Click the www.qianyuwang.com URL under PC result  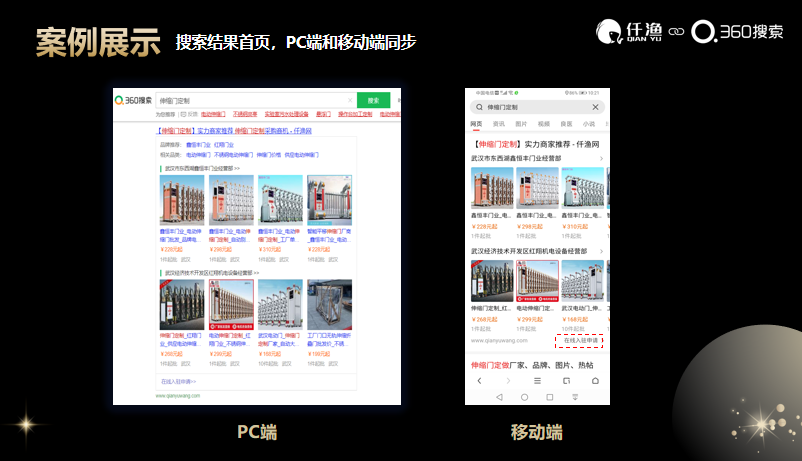click(x=178, y=396)
